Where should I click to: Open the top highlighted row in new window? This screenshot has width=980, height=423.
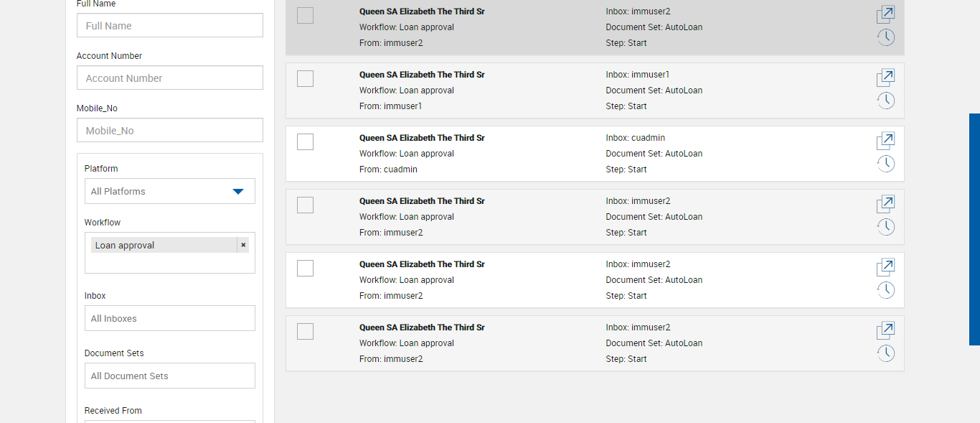point(886,14)
